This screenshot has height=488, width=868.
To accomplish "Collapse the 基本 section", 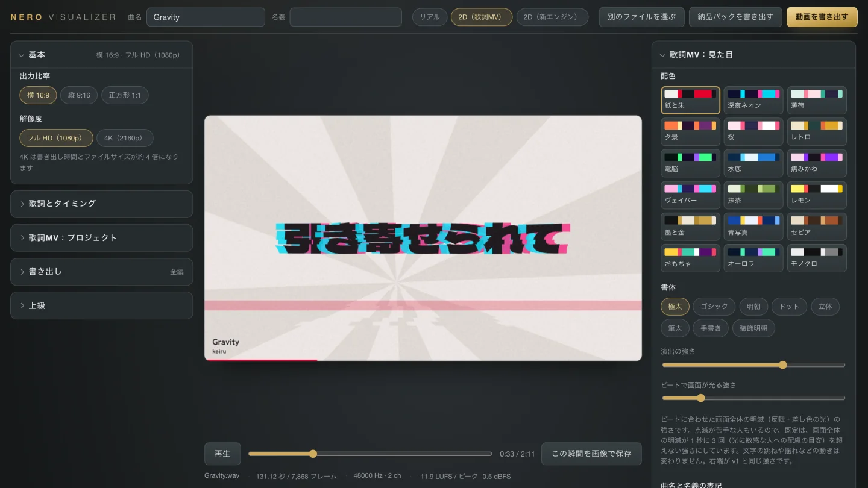I will pos(101,55).
